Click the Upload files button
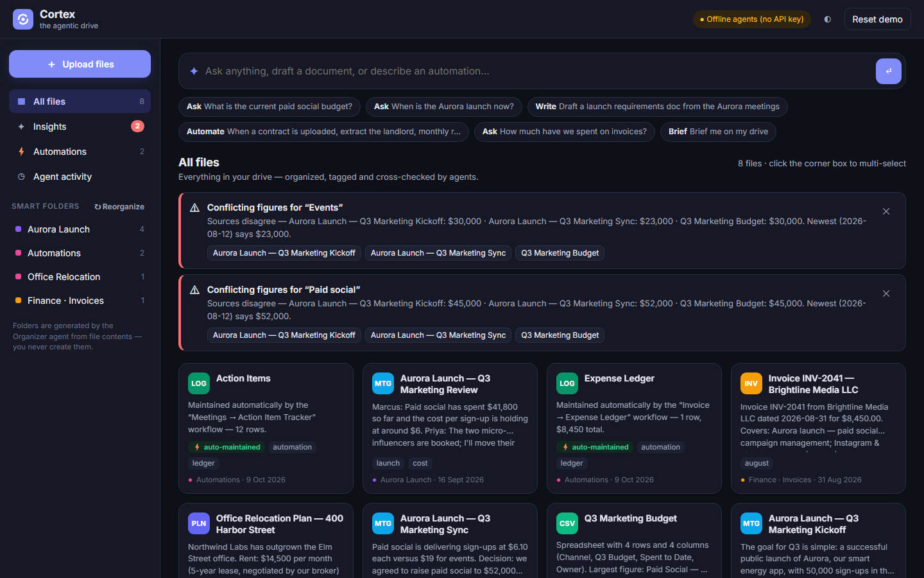 pos(80,64)
